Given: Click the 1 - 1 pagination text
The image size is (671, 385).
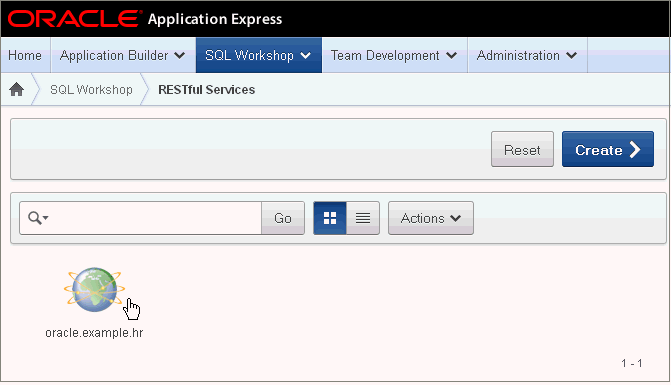Looking at the screenshot, I should click(632, 363).
